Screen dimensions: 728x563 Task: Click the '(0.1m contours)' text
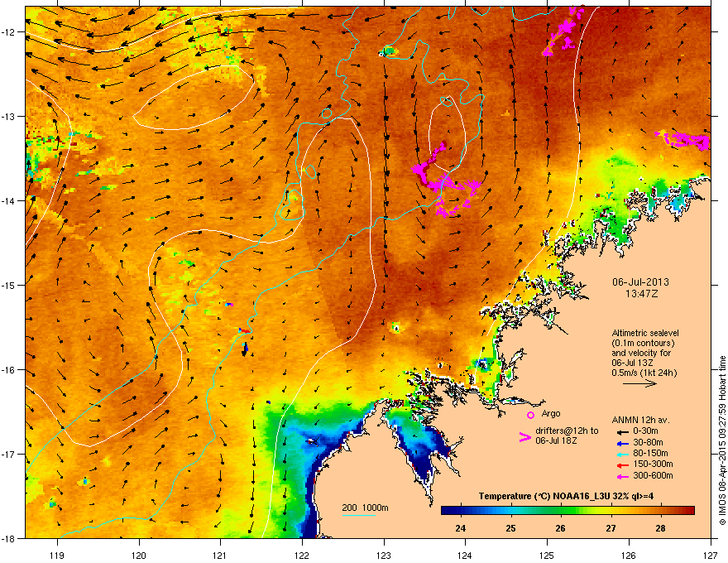pyautogui.click(x=643, y=343)
